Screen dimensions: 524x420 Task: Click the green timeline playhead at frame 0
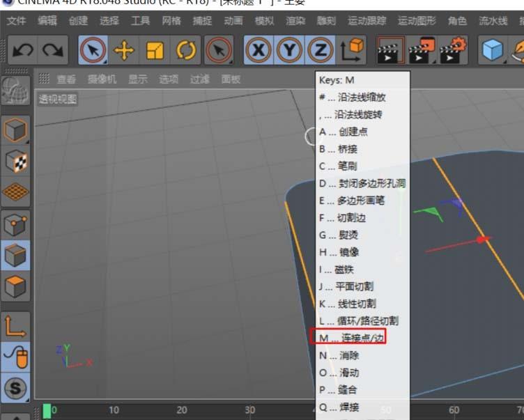(x=47, y=411)
